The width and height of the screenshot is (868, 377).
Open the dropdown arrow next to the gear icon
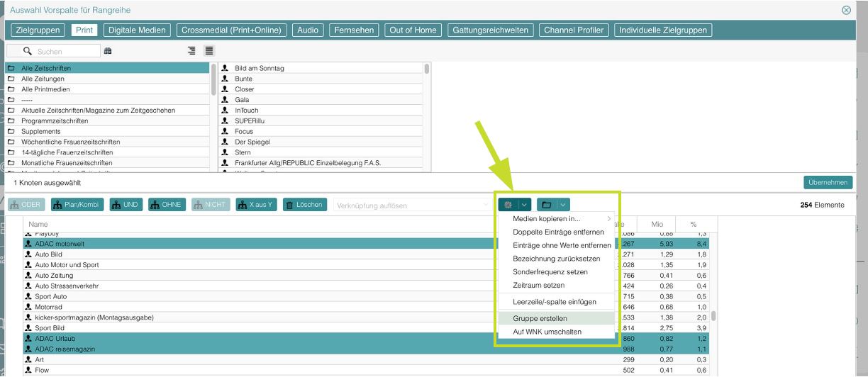click(524, 205)
